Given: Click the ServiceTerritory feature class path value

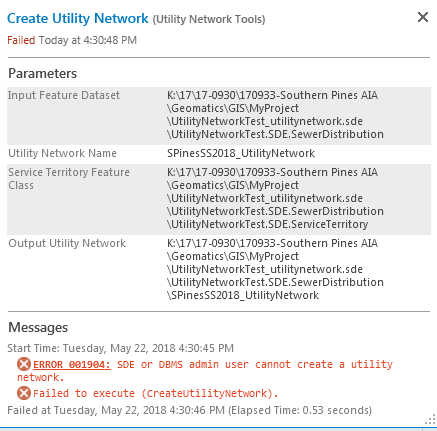Looking at the screenshot, I should tap(275, 198).
